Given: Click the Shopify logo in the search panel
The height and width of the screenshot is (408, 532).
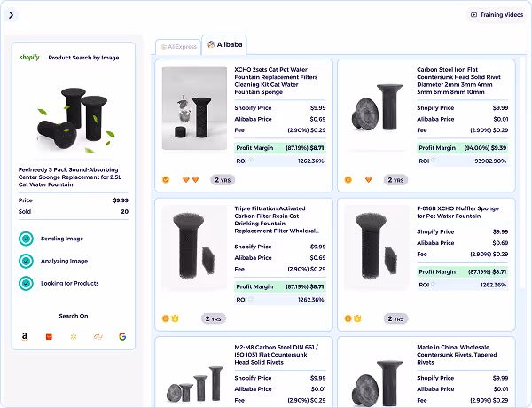Looking at the screenshot, I should point(30,58).
